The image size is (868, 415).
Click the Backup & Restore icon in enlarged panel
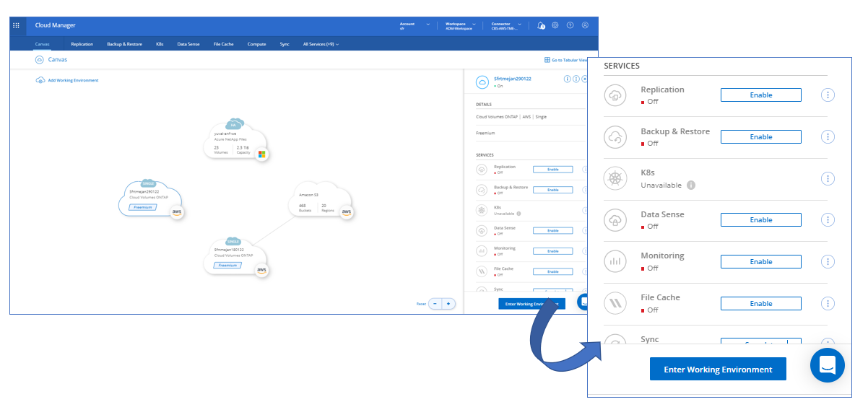pos(615,137)
